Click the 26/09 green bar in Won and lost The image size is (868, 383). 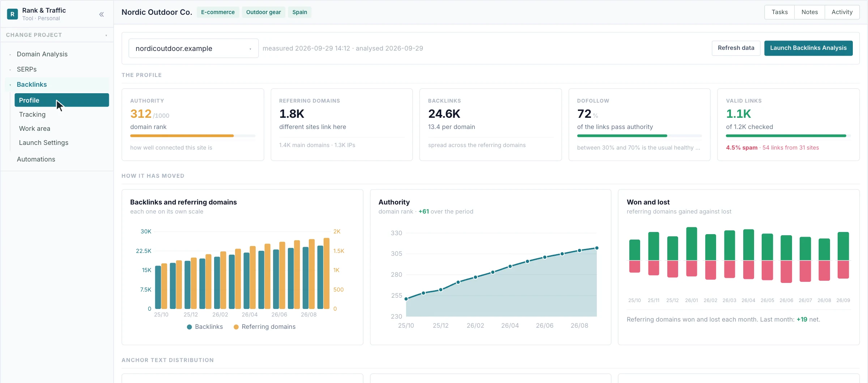coord(843,246)
